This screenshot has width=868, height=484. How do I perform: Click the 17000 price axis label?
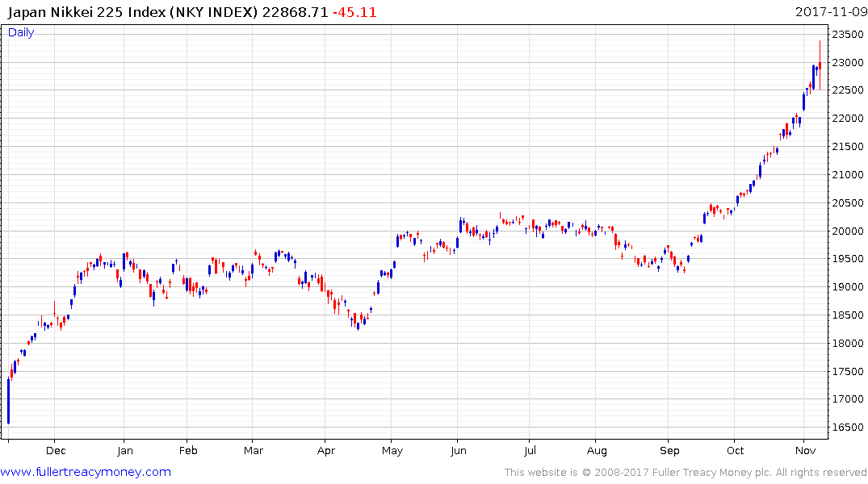[848, 398]
